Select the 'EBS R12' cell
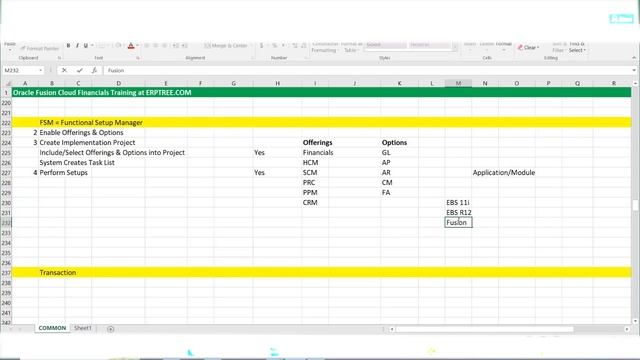 (458, 213)
